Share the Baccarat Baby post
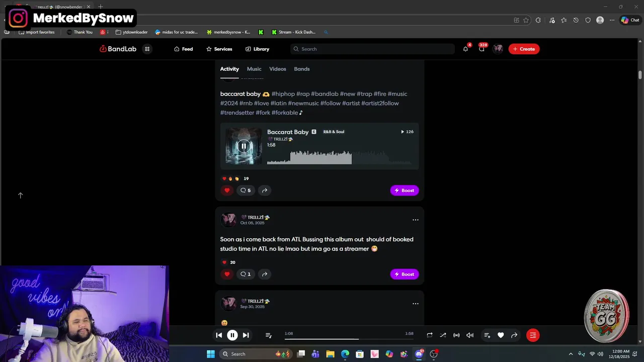The width and height of the screenshot is (644, 362). (x=265, y=191)
